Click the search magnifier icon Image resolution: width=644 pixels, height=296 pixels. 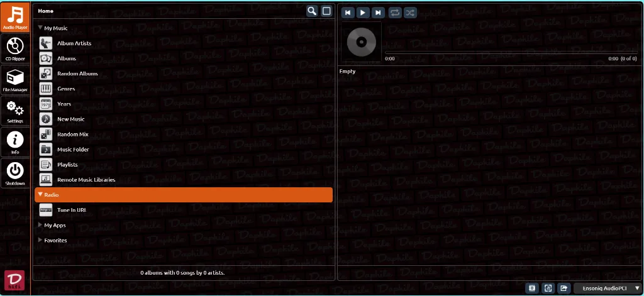pyautogui.click(x=312, y=11)
